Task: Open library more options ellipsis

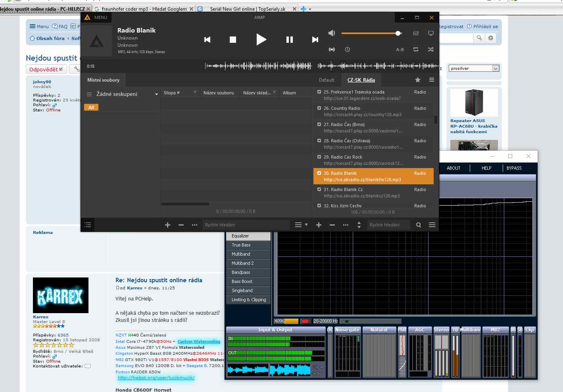Action: (x=194, y=225)
